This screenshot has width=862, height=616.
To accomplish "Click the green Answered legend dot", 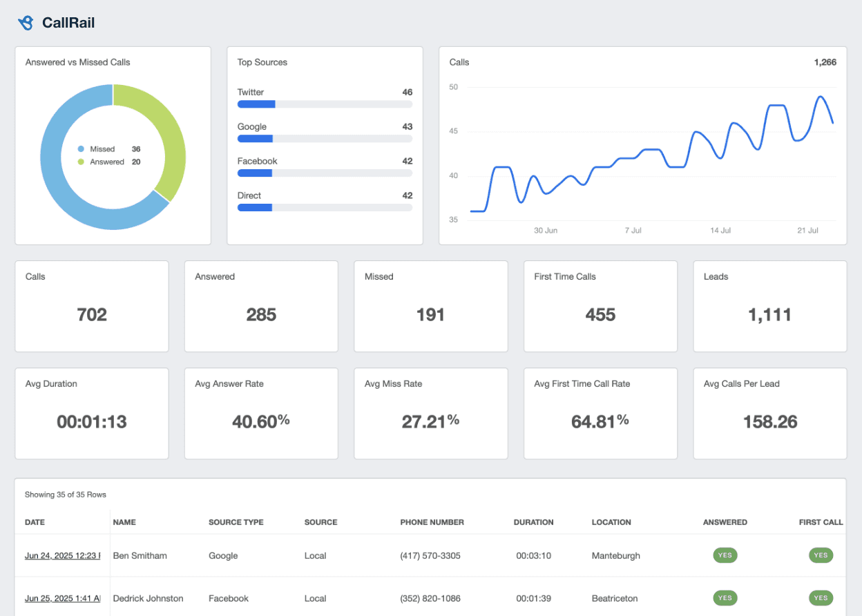I will [x=81, y=162].
